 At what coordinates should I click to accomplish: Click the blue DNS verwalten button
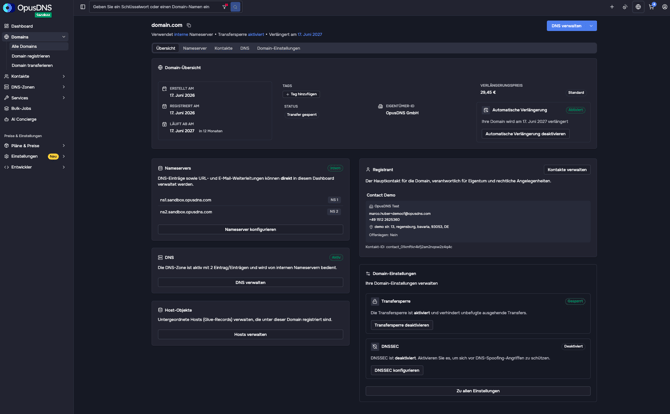pos(567,26)
